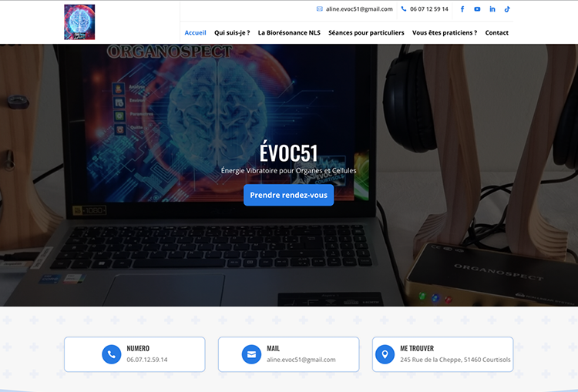Select Séances pour particuliers menu item
This screenshot has height=392, width=578.
tap(366, 33)
